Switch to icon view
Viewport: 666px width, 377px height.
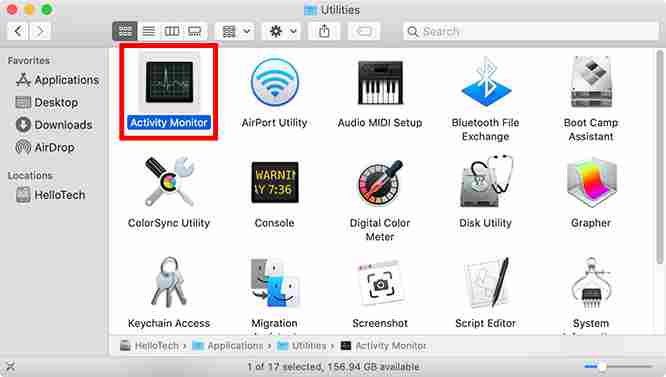click(124, 31)
